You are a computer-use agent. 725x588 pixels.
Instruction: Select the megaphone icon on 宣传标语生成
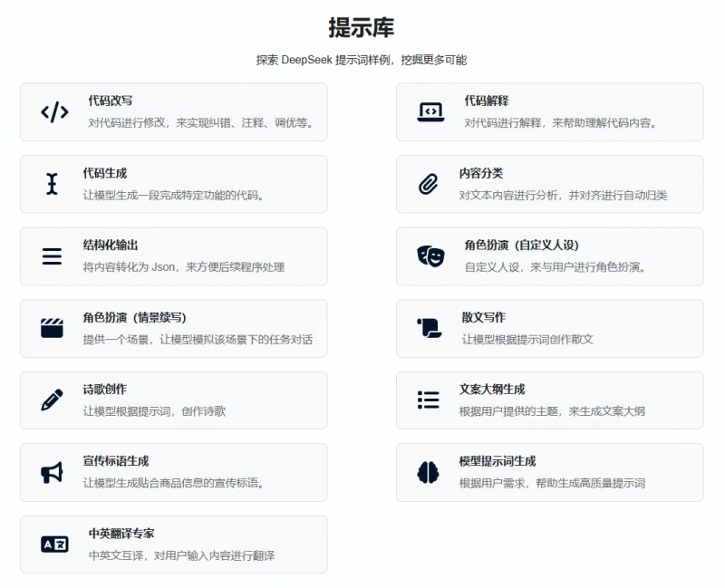tap(53, 472)
